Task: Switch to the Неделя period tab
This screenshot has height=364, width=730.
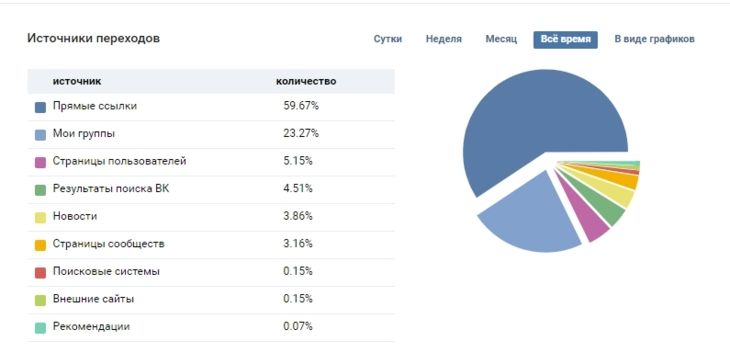Action: point(444,39)
